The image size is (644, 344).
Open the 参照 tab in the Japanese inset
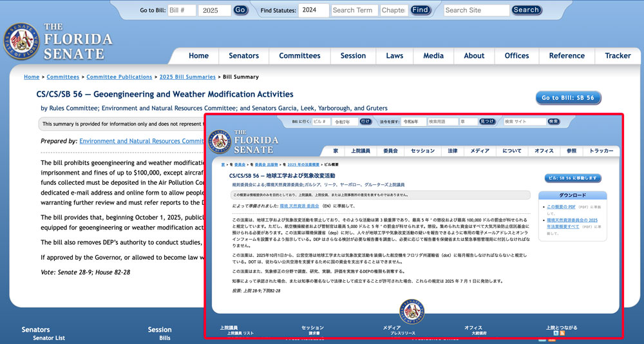click(x=571, y=151)
